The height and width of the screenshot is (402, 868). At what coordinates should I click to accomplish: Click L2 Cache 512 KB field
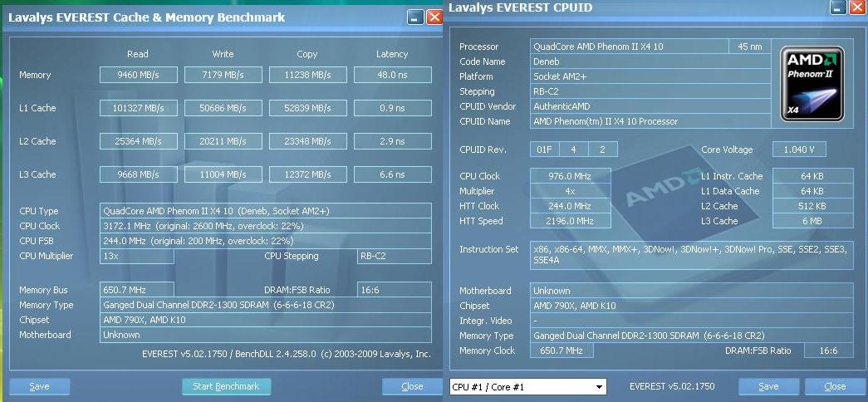(813, 206)
